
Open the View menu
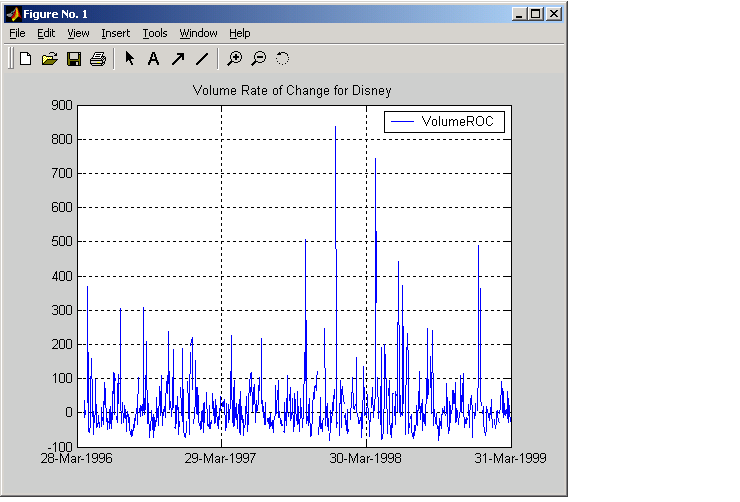pyautogui.click(x=78, y=33)
